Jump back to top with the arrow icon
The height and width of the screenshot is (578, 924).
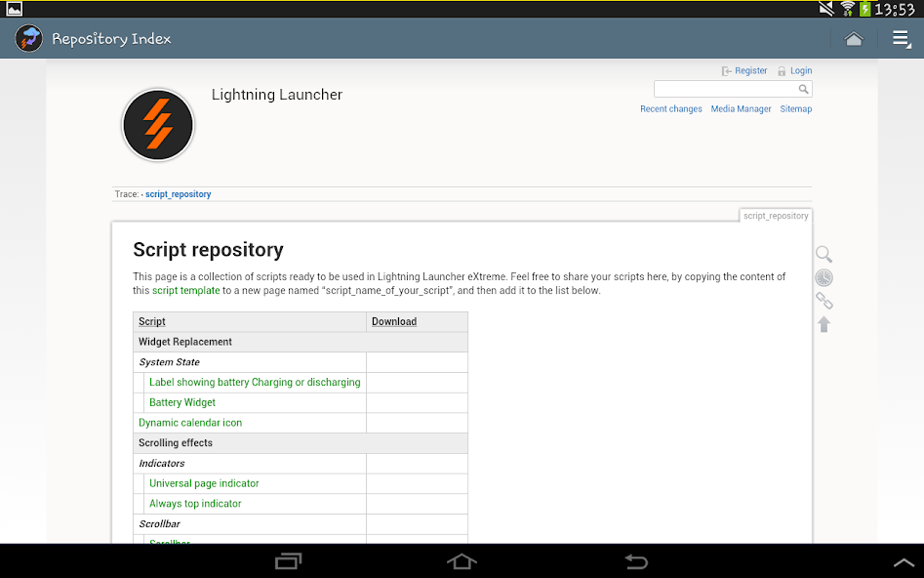pos(824,323)
